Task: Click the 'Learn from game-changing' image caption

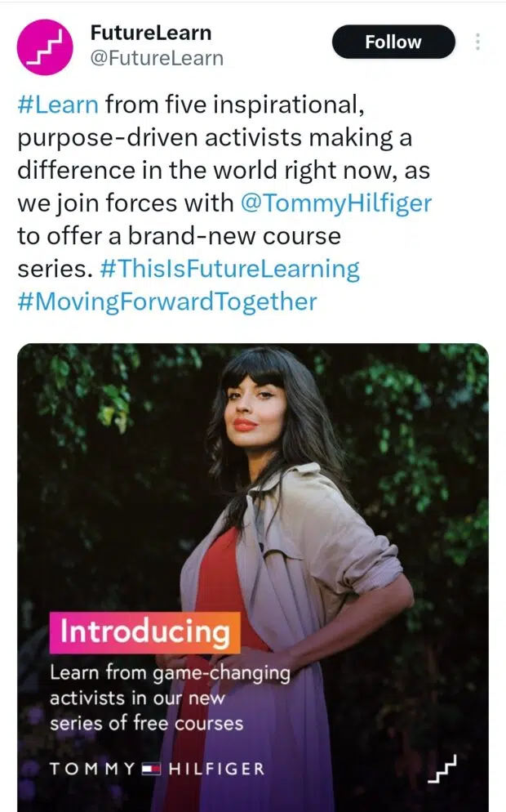Action: [x=170, y=674]
